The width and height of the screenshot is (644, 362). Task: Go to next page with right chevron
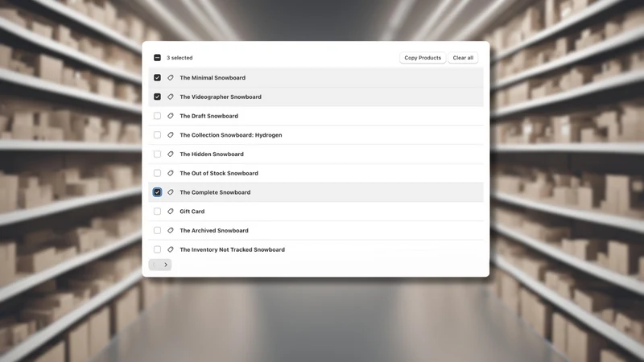[x=166, y=265]
